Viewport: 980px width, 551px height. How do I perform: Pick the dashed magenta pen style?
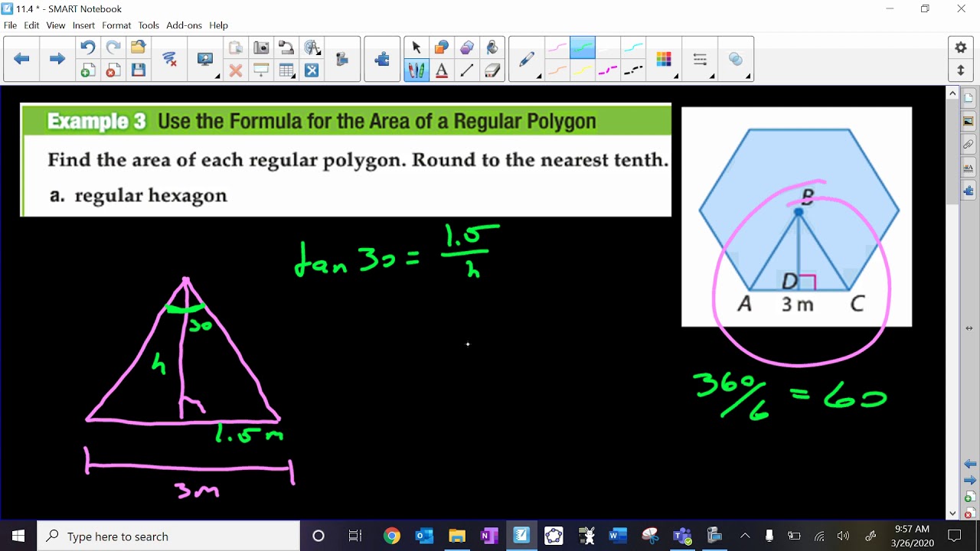point(608,70)
